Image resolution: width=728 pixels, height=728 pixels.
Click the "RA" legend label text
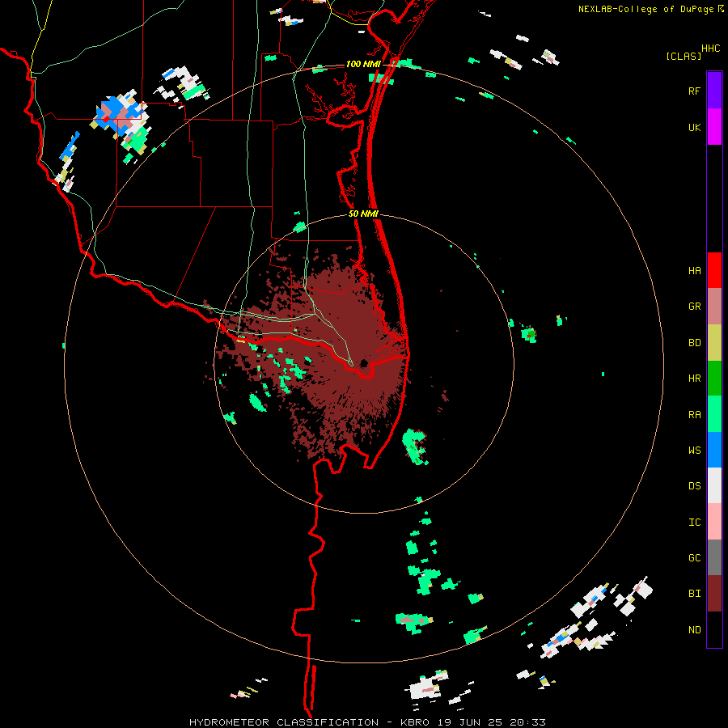[x=694, y=415]
